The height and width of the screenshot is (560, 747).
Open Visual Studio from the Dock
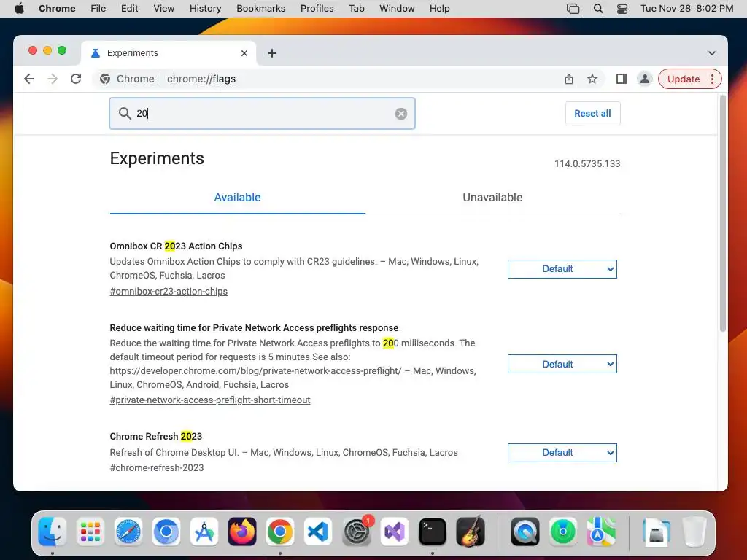click(x=395, y=532)
